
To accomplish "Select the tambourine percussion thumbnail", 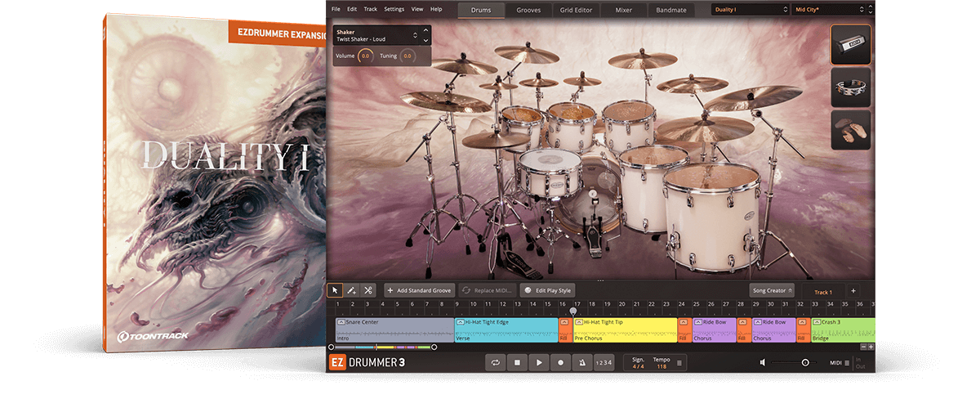I will click(x=851, y=87).
